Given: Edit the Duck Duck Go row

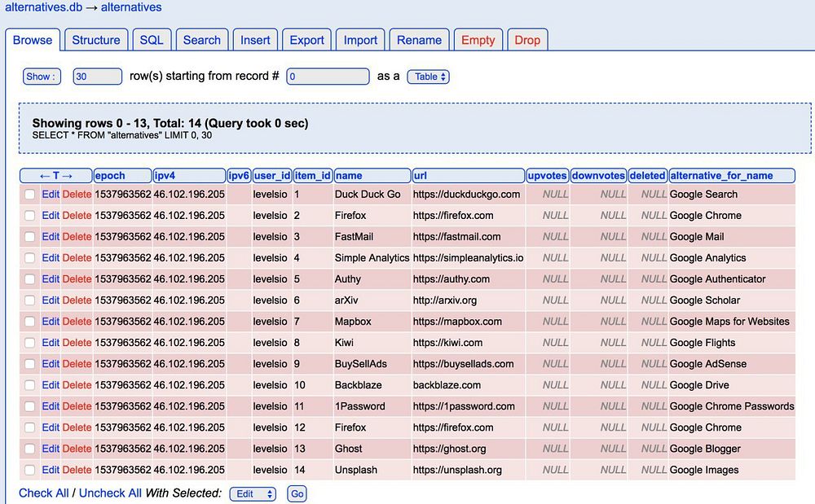Looking at the screenshot, I should click(x=51, y=194).
